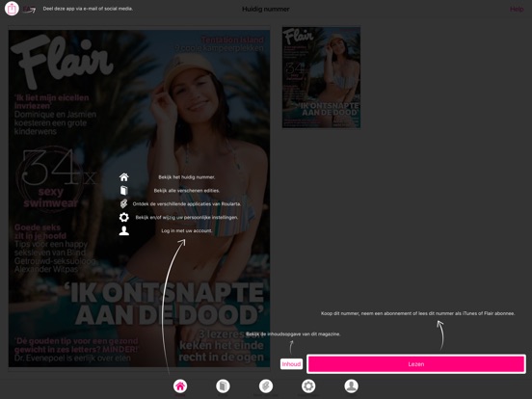
Task: Click 'Ontdek de verschillende applicaties van Roularta.' text
Action: pyautogui.click(x=187, y=204)
